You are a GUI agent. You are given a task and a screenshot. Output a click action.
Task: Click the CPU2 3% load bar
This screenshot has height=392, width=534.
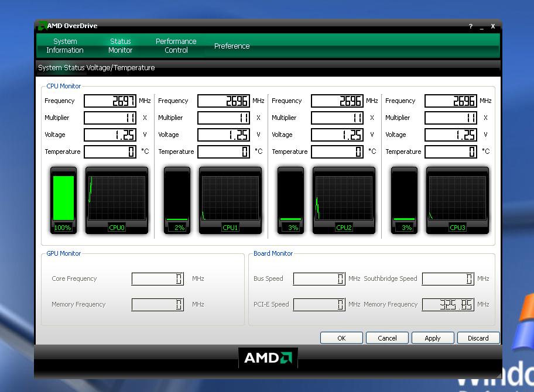coord(290,200)
